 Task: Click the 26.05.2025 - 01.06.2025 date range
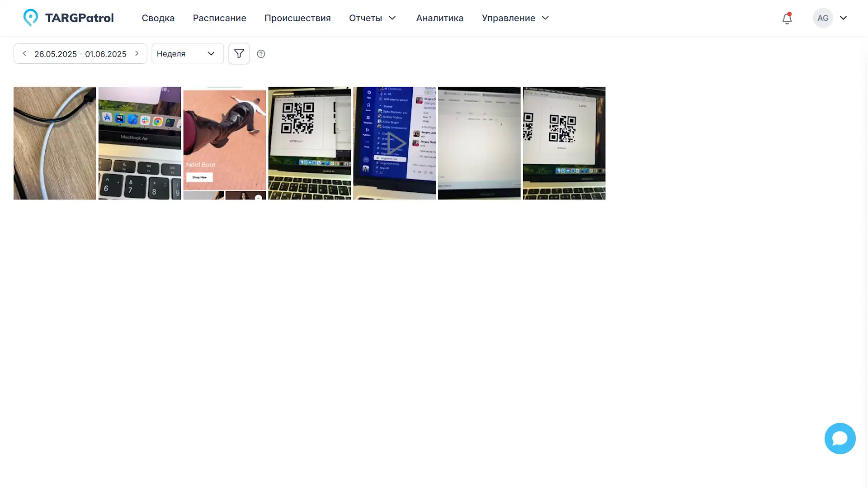[x=80, y=53]
